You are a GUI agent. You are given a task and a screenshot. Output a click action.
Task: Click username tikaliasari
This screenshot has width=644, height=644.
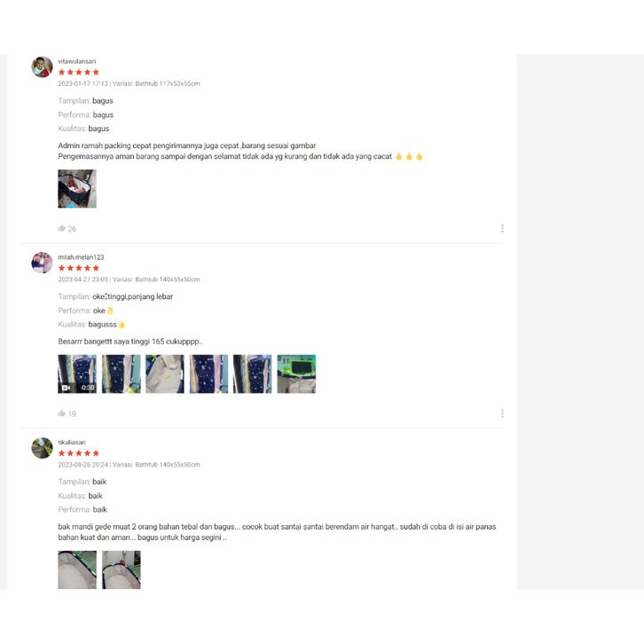(x=72, y=443)
